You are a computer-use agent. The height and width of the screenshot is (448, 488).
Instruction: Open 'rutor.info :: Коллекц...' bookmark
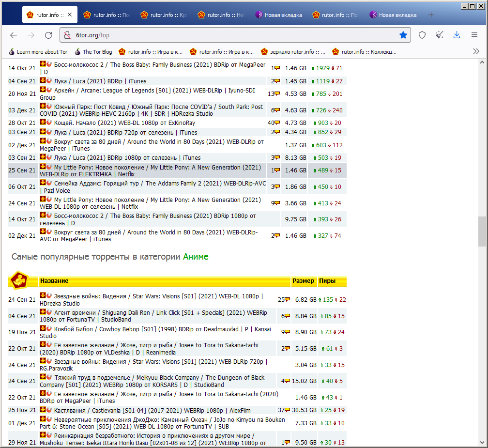coord(365,52)
